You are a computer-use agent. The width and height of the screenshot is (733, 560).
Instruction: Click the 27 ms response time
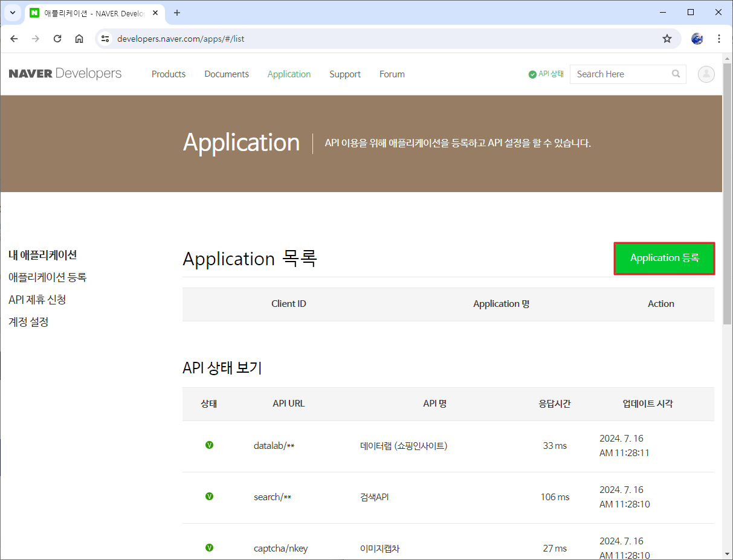[555, 549]
